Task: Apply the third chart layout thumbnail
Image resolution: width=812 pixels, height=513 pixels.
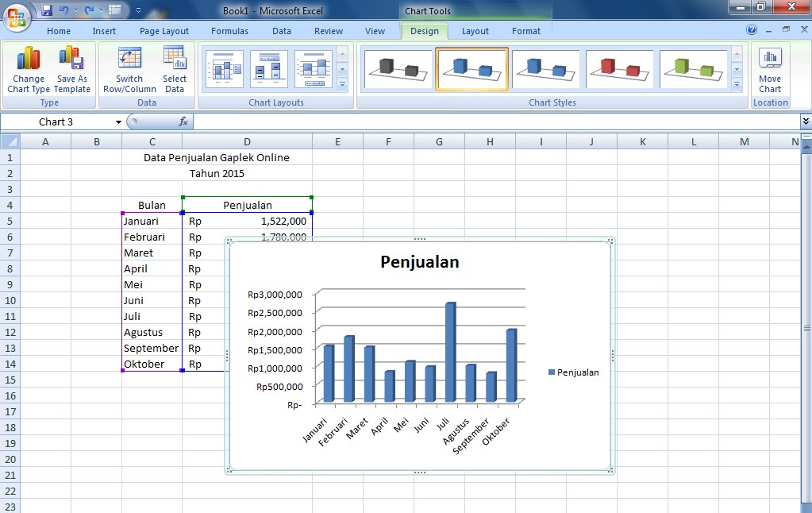Action: [314, 69]
